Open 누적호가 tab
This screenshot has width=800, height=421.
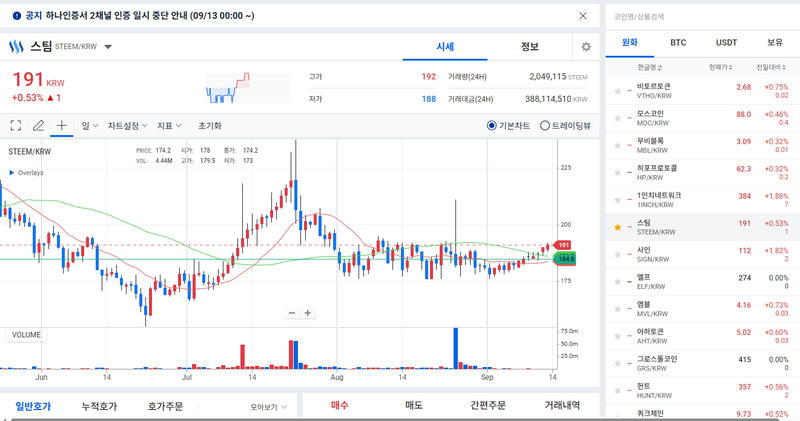coord(99,407)
